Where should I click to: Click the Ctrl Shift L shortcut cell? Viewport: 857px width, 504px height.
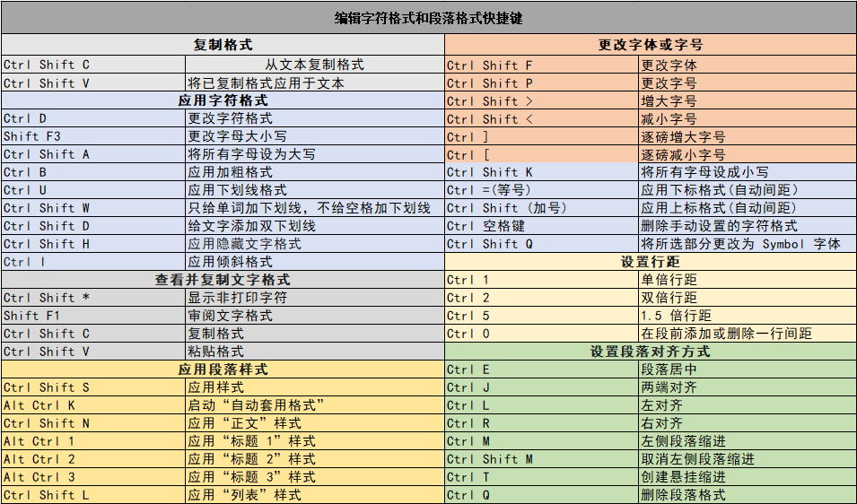[93, 495]
